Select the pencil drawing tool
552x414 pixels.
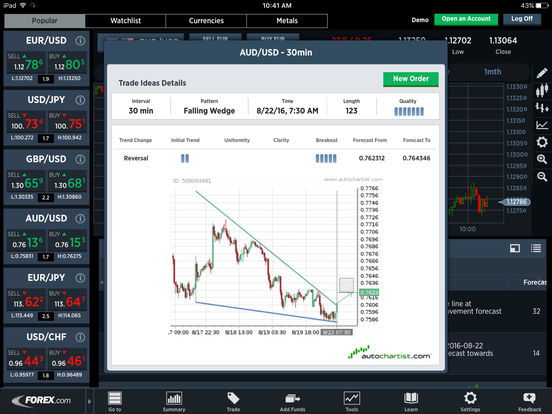542,73
